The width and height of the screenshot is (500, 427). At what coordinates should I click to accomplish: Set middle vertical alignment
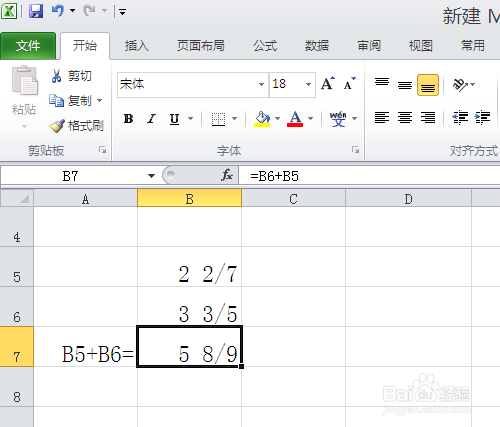click(405, 85)
